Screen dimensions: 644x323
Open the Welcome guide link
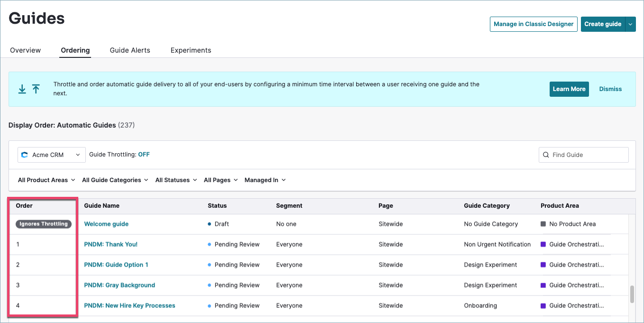point(106,224)
